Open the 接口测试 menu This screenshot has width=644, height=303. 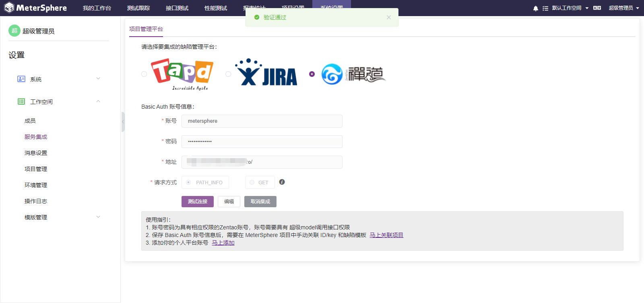pos(177,8)
